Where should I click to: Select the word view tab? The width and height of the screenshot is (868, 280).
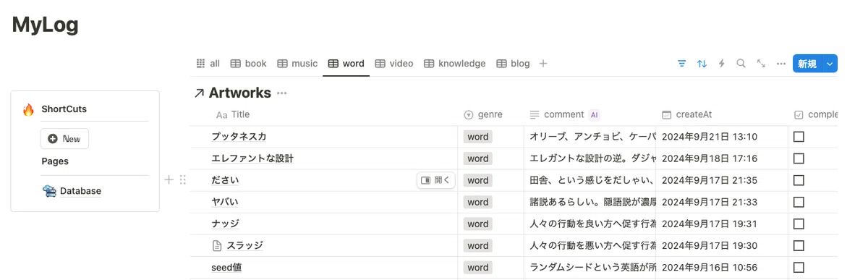click(x=346, y=64)
